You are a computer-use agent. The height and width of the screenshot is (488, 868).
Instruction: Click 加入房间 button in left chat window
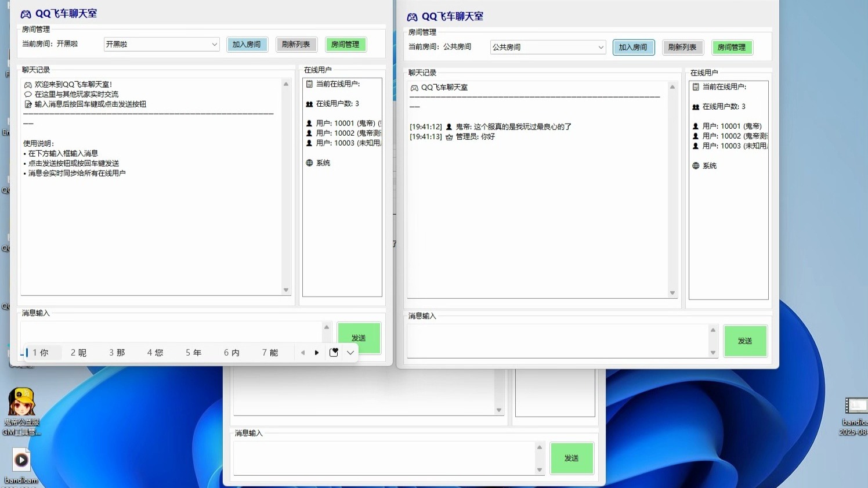coord(247,45)
